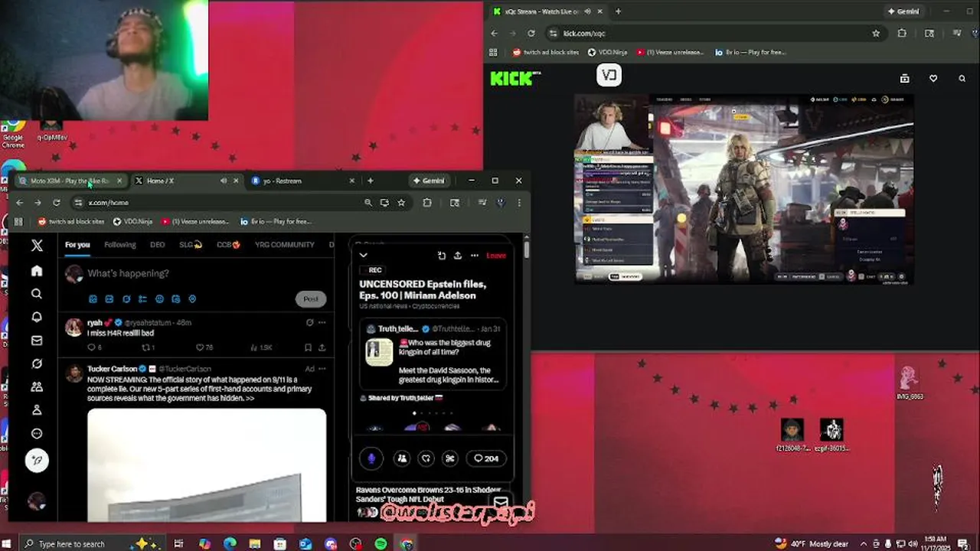Bookmark ryah's post

(x=309, y=347)
